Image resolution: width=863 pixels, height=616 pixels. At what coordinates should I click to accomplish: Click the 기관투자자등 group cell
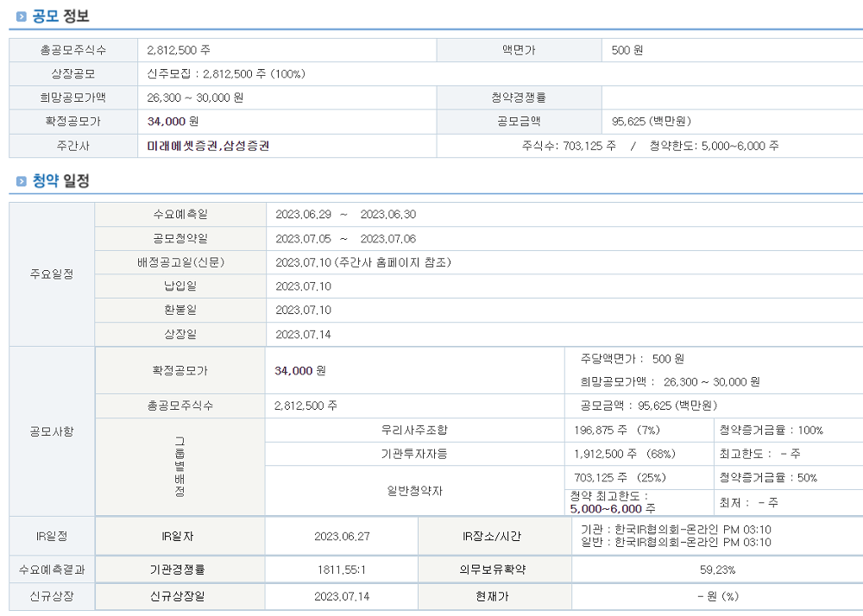point(414,454)
